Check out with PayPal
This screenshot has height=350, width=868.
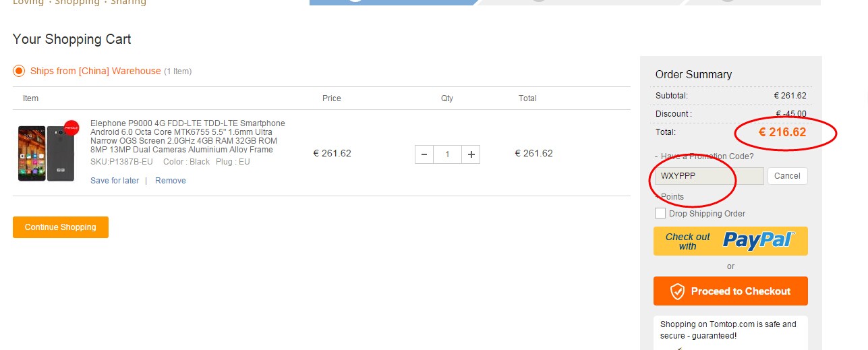click(x=730, y=241)
